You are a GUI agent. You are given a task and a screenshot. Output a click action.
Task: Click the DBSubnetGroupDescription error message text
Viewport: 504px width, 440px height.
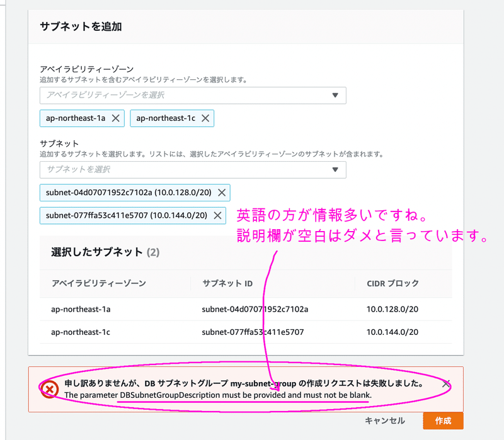(218, 395)
